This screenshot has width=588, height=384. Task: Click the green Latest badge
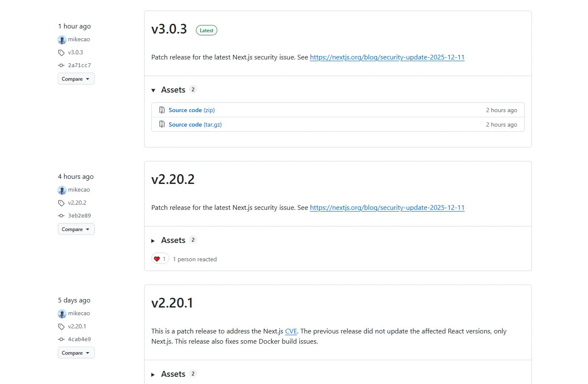tap(207, 31)
